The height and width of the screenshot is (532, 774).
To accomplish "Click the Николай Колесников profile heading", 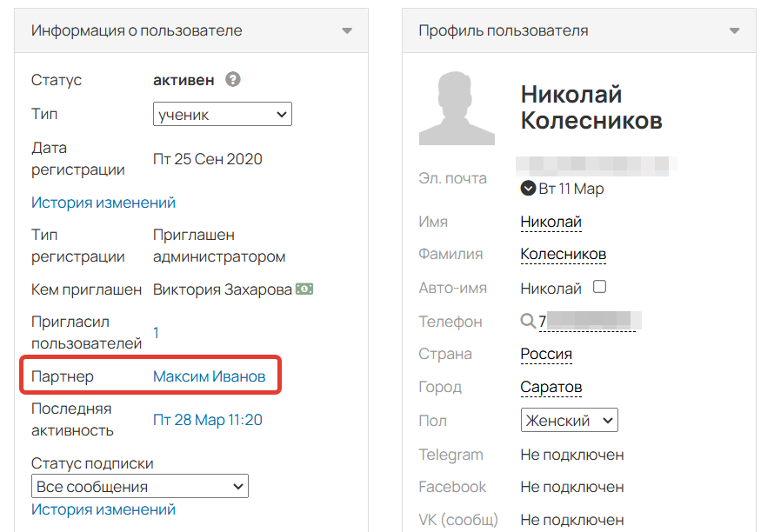I will click(x=591, y=107).
